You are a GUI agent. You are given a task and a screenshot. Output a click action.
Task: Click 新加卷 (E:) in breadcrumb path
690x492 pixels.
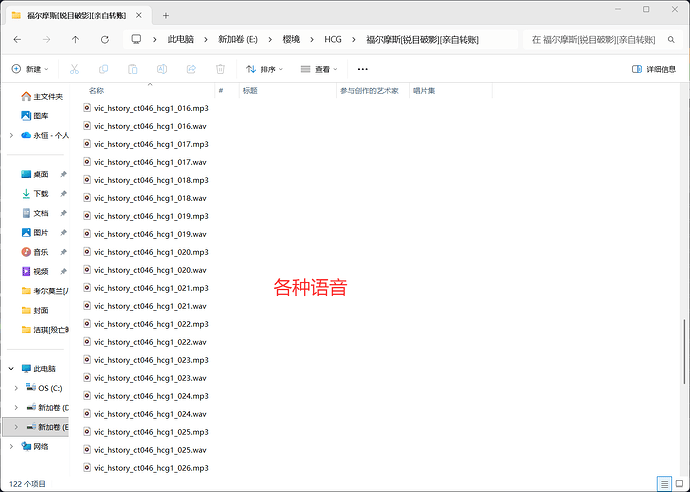238,40
